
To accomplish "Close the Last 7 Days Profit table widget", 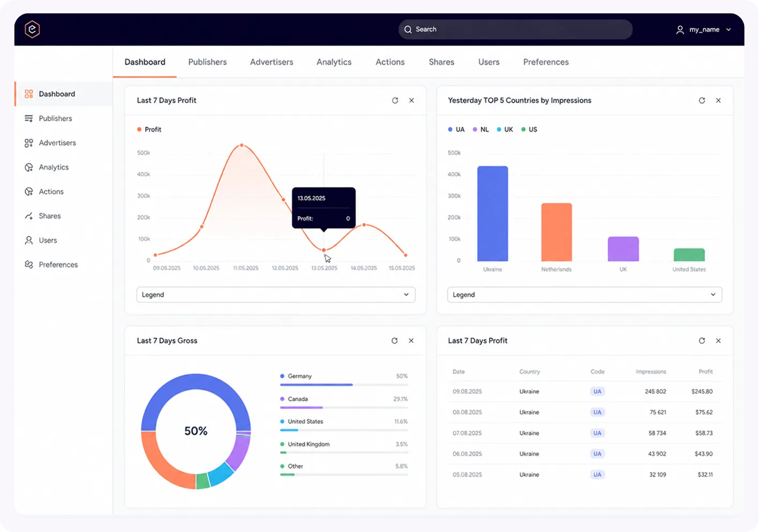I will pyautogui.click(x=718, y=341).
